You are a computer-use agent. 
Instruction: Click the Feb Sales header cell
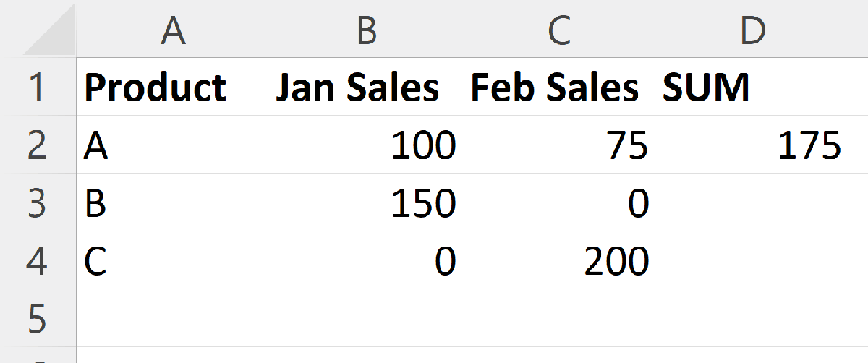(x=555, y=87)
